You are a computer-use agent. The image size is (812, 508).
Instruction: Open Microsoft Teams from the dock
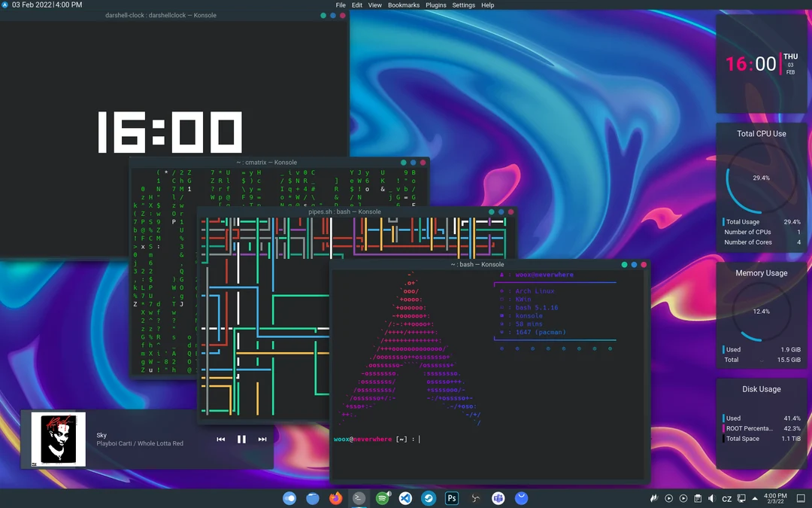498,498
